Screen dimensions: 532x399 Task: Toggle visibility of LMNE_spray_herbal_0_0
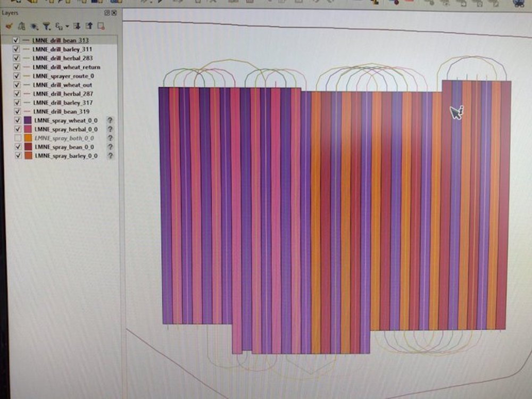[x=17, y=129]
